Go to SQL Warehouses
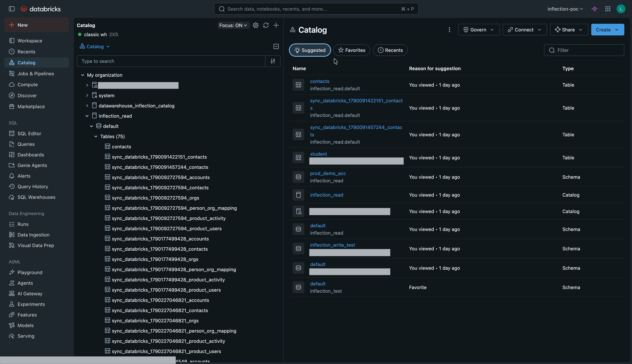This screenshot has width=632, height=364. click(36, 197)
